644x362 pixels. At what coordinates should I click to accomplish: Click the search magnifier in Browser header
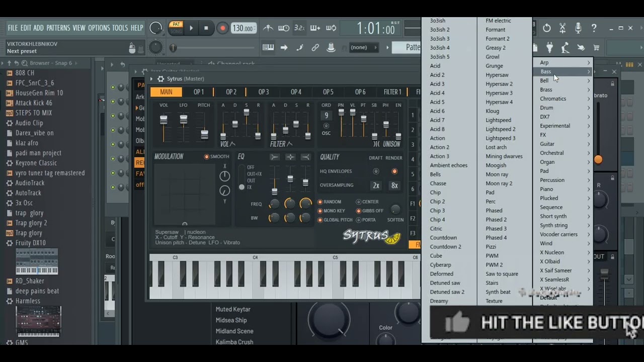pyautogui.click(x=25, y=63)
